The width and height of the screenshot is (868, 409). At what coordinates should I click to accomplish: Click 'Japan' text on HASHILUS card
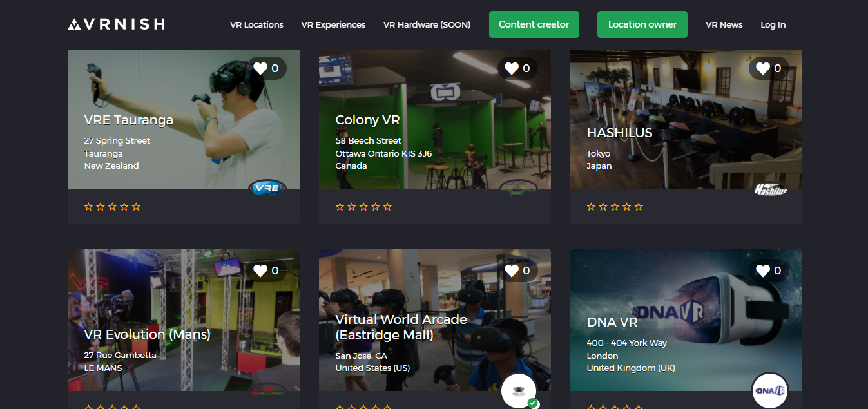click(599, 166)
